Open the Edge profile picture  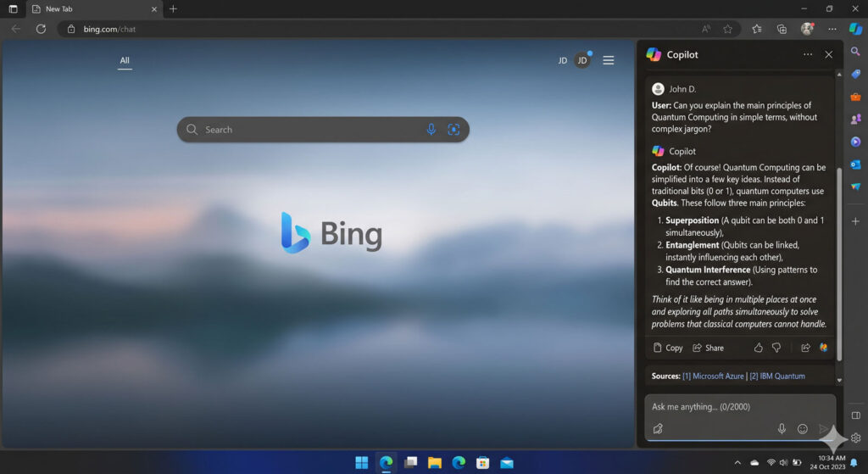[807, 29]
